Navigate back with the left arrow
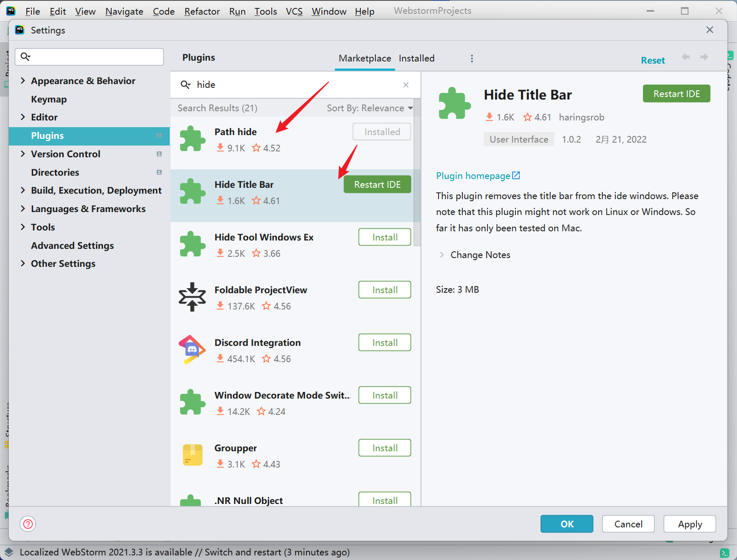The width and height of the screenshot is (737, 560). click(686, 57)
